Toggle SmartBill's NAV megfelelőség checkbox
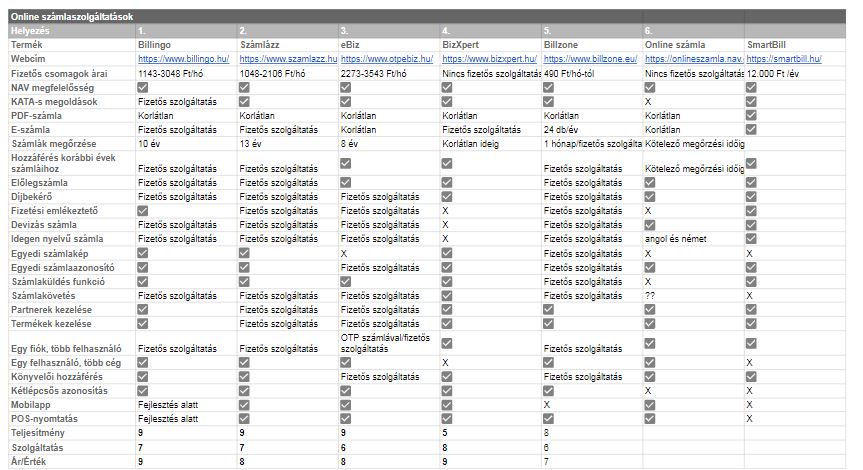The image size is (863, 470). point(751,88)
